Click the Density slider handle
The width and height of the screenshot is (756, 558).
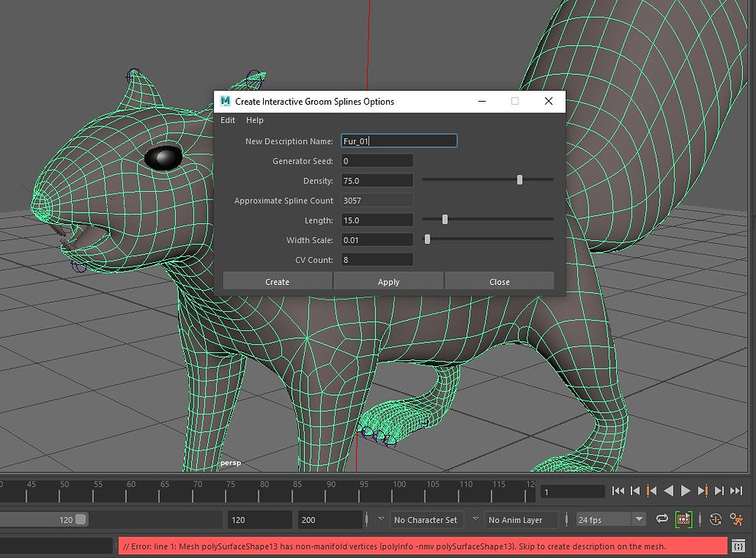[519, 180]
